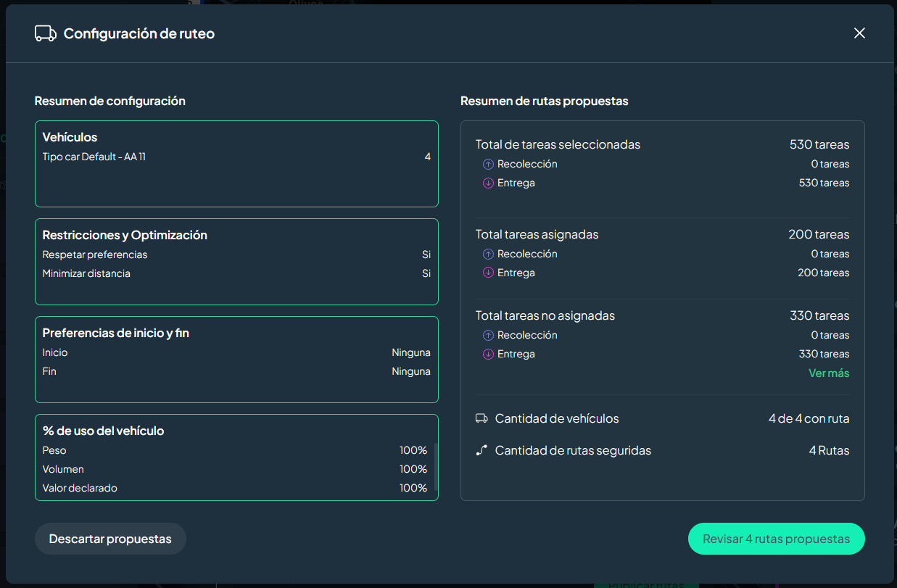Click Descartar propuestas button
This screenshot has height=588, width=897.
[110, 539]
